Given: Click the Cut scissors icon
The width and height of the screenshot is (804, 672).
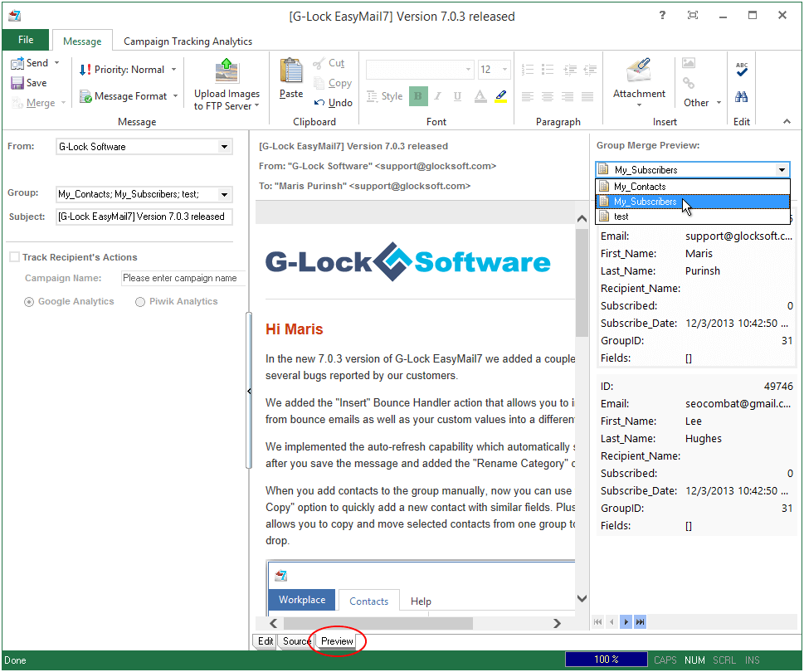Looking at the screenshot, I should click(319, 63).
